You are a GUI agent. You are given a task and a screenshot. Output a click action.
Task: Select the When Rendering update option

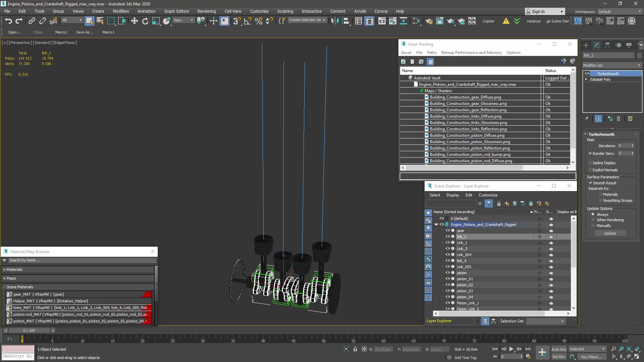593,220
